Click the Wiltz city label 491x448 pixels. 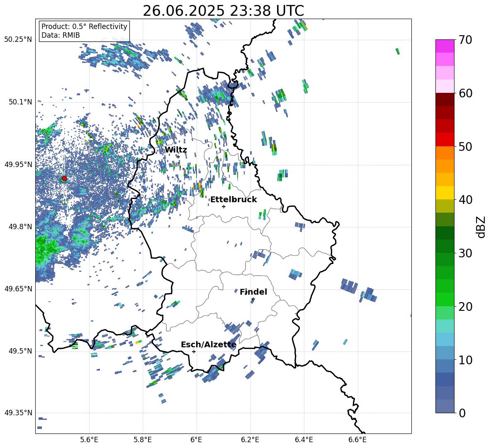click(176, 150)
